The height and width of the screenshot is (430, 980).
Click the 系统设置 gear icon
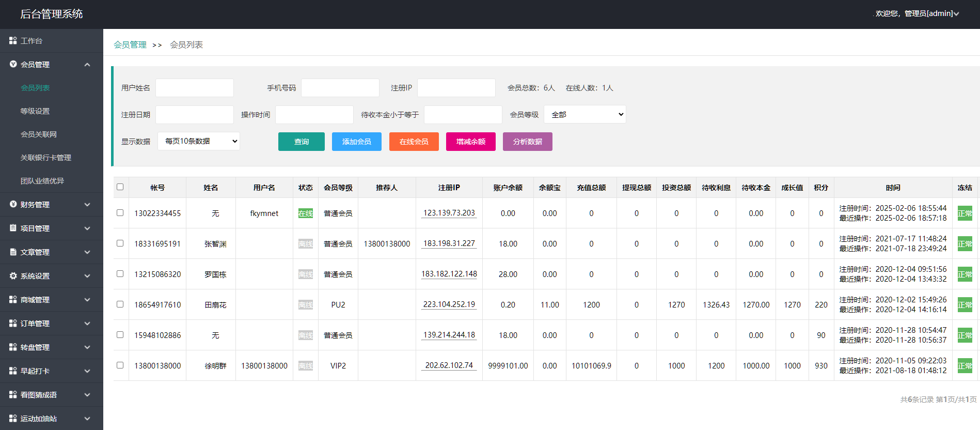(x=13, y=275)
